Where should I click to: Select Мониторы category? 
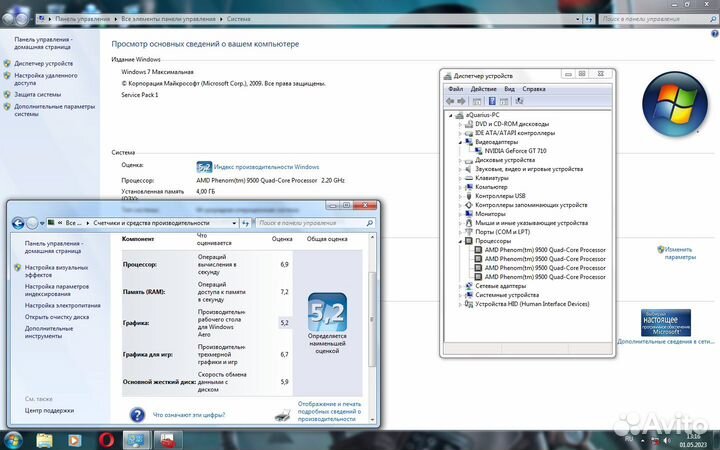490,214
